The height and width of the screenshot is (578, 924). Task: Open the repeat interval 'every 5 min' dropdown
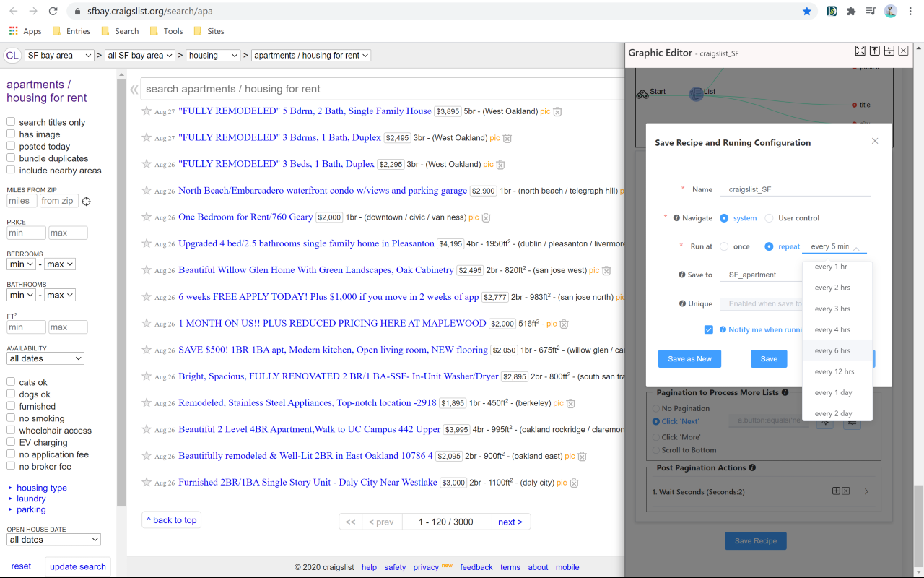pyautogui.click(x=834, y=247)
